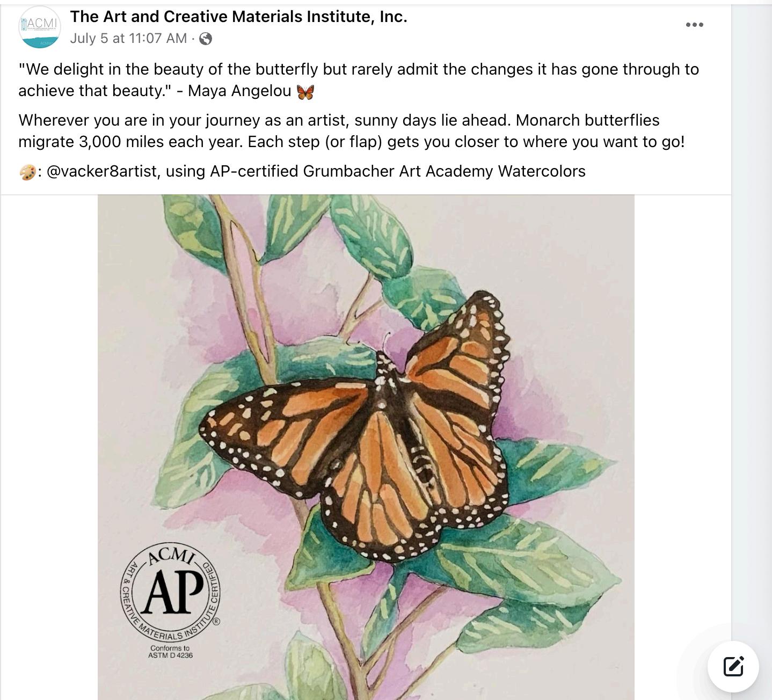This screenshot has height=700, width=772.
Task: Click the ACMI AP certified seal
Action: coord(170,592)
